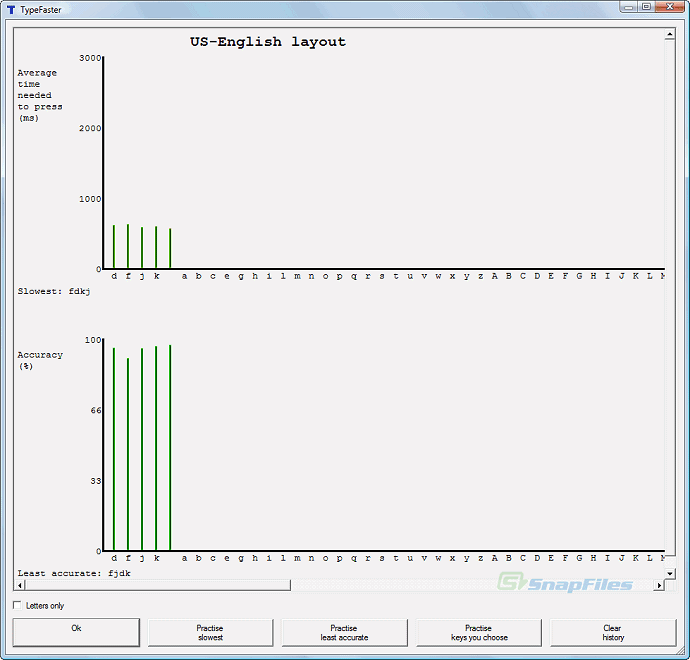Viewport: 690px width, 660px height.
Task: Close the TypeFaster window
Action: pyautogui.click(x=670, y=7)
